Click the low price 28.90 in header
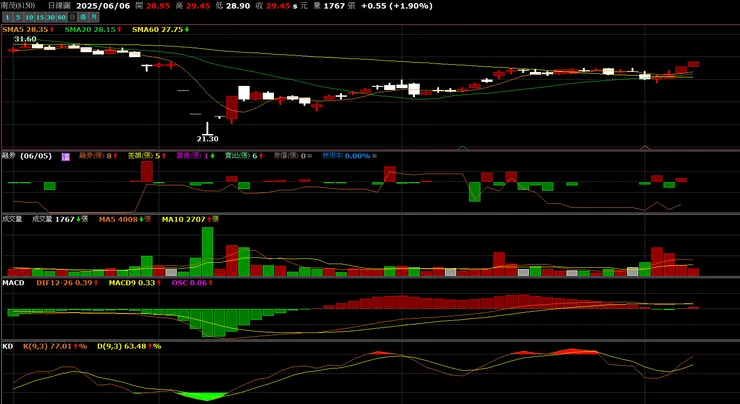Image resolution: width=740 pixels, height=404 pixels. (x=237, y=6)
